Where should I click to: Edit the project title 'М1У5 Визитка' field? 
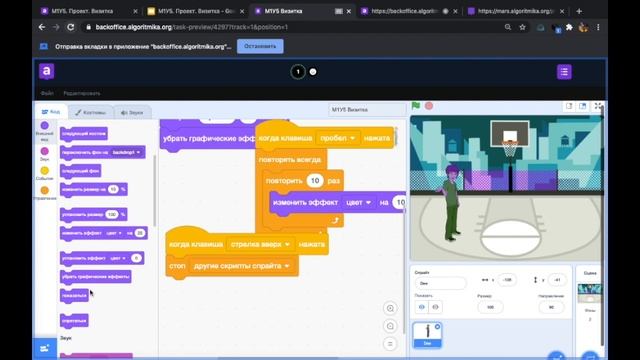(366, 109)
